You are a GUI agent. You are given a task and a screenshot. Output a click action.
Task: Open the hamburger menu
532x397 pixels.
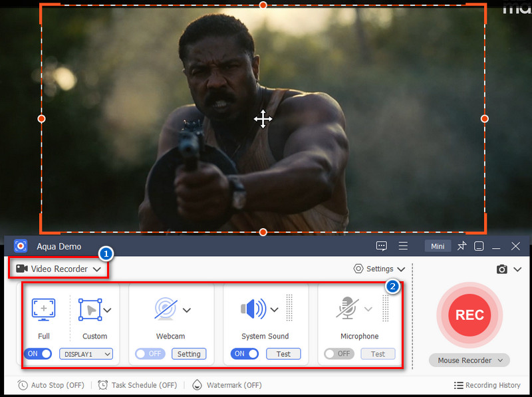403,245
